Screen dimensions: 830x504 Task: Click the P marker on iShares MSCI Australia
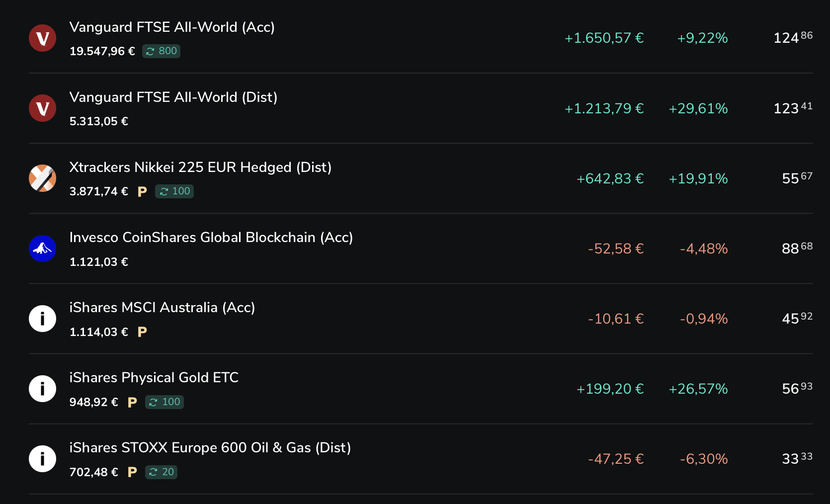click(142, 332)
